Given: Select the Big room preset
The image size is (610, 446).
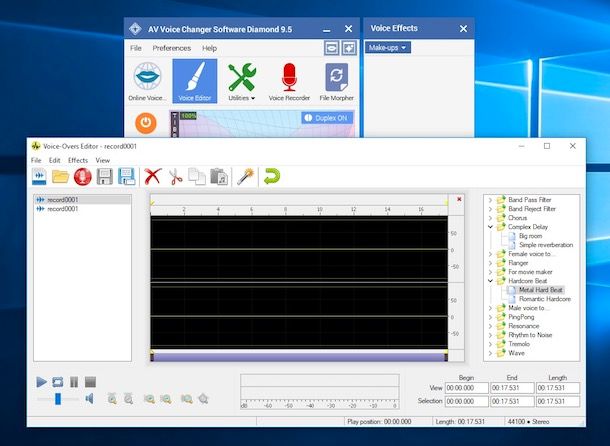Looking at the screenshot, I should point(530,236).
